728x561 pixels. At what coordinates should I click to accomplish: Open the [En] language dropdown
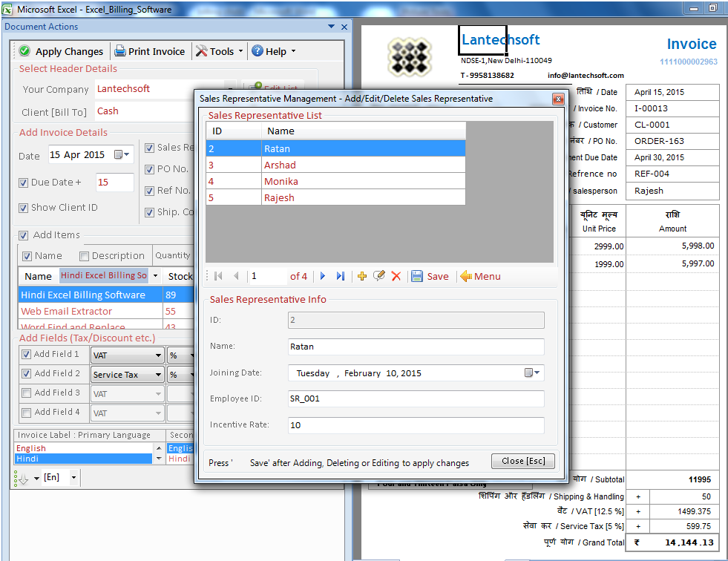click(x=73, y=477)
